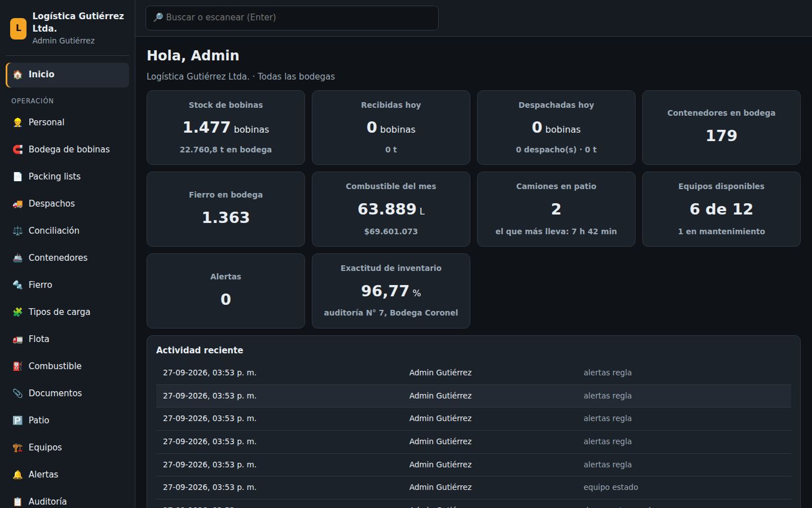Open the Despachadas hoy card
This screenshot has height=508, width=812.
point(556,128)
